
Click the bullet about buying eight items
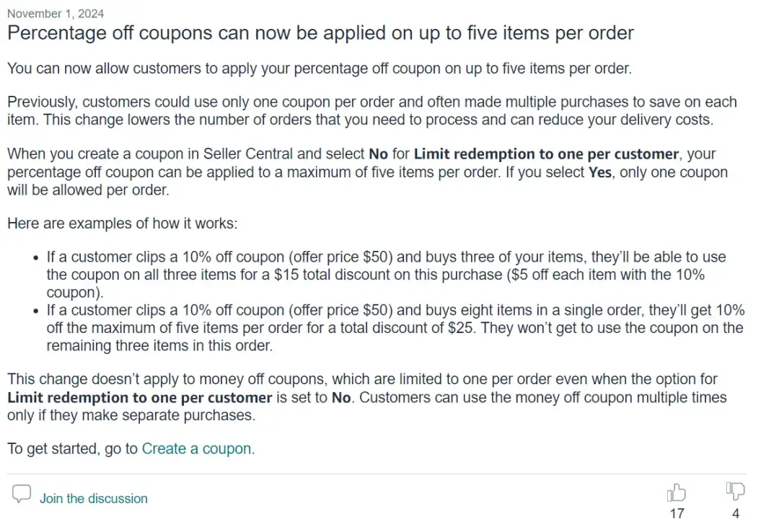[x=395, y=328]
